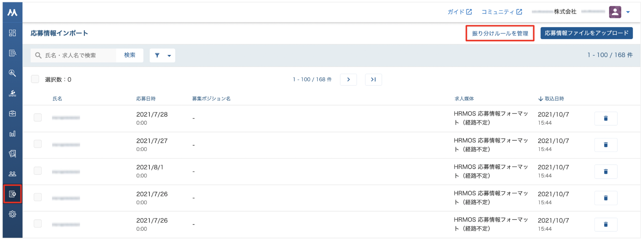The image size is (644, 244).
Task: Click the 応募日時 column header
Action: (x=146, y=99)
